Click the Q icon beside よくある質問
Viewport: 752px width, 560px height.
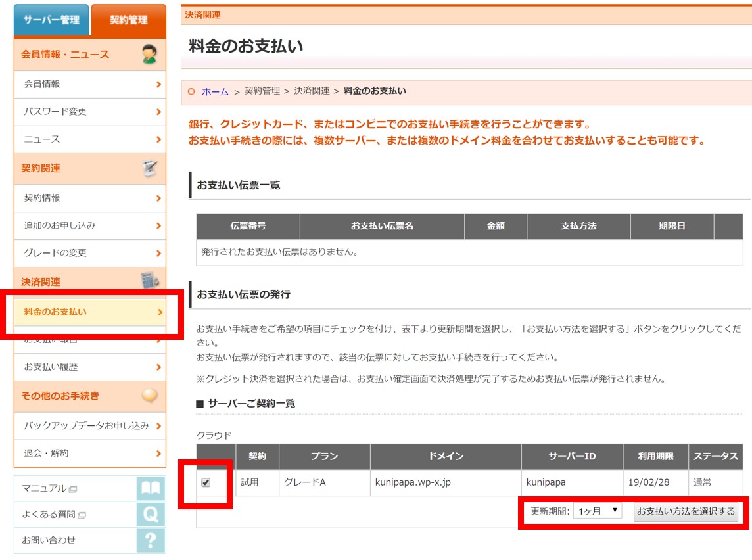(x=151, y=515)
